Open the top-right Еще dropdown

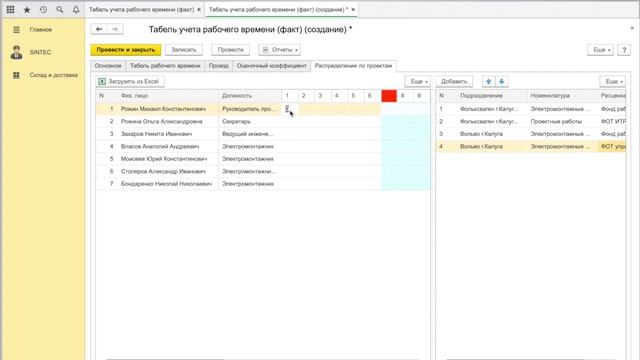pyautogui.click(x=600, y=50)
